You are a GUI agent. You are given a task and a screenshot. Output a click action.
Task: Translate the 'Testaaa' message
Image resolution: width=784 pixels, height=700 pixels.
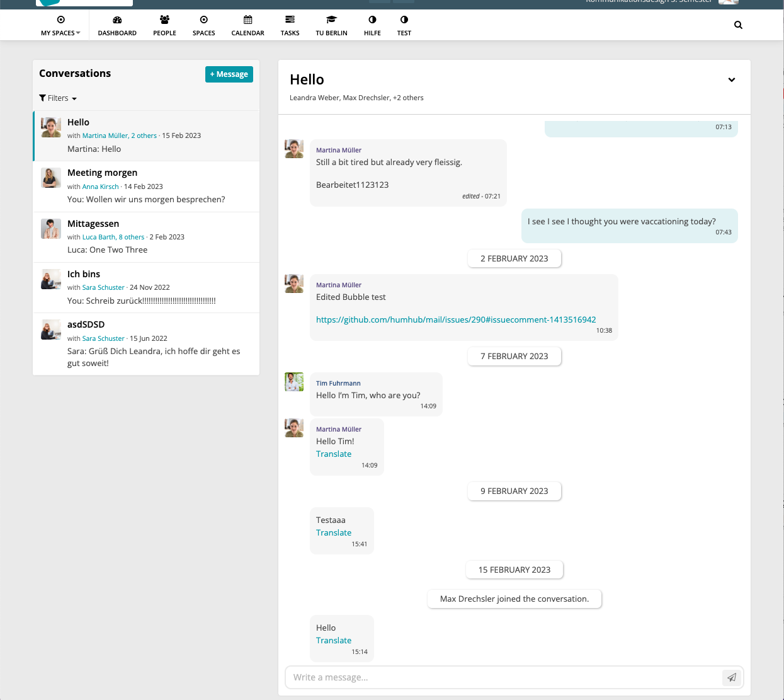(334, 532)
